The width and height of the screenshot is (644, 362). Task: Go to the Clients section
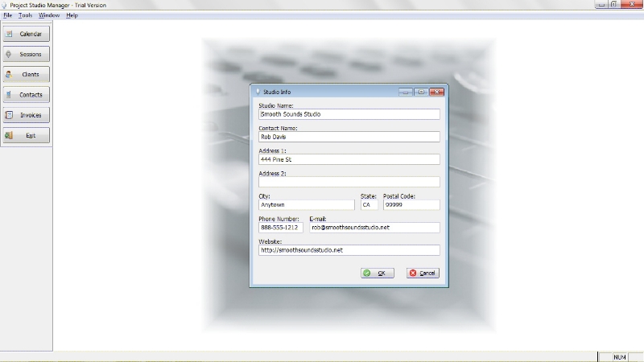[x=27, y=75]
